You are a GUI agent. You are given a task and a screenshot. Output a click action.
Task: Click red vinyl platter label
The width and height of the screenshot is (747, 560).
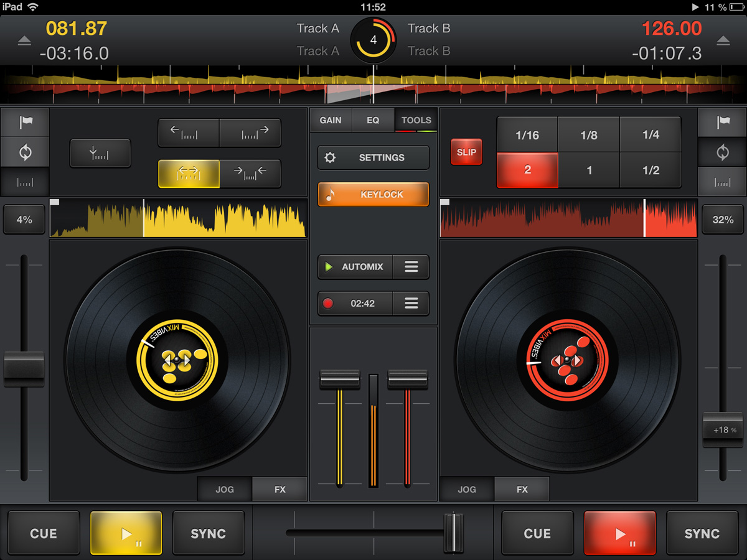[x=567, y=361]
